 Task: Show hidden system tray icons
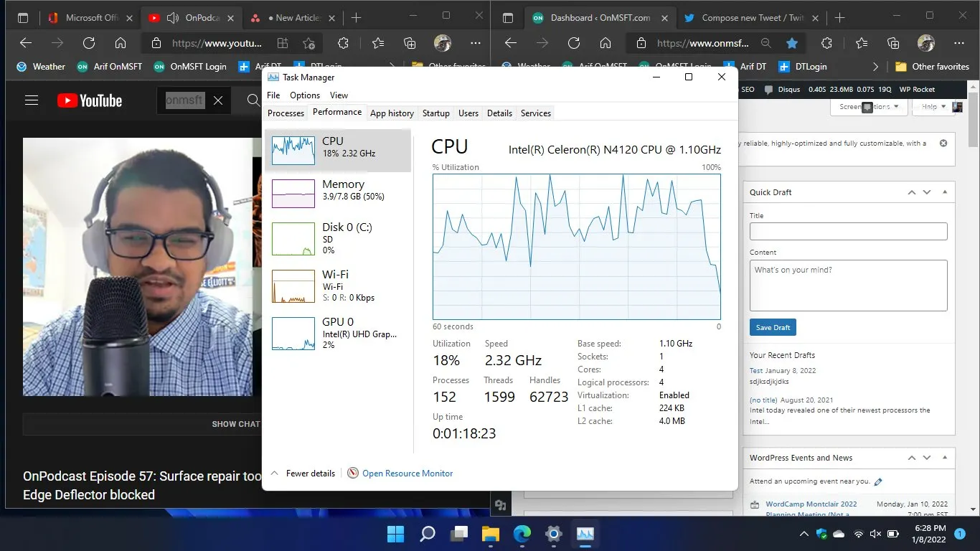click(803, 534)
